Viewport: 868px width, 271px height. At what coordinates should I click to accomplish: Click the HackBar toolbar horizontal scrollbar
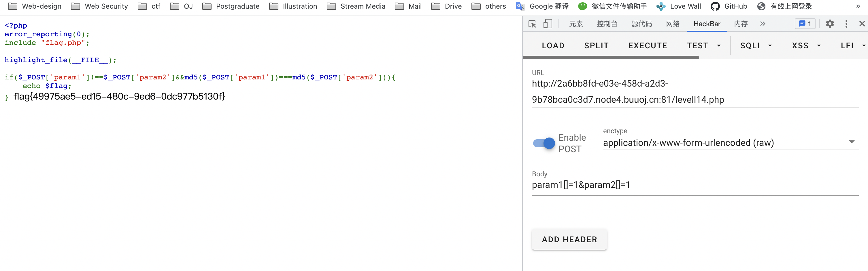click(611, 58)
